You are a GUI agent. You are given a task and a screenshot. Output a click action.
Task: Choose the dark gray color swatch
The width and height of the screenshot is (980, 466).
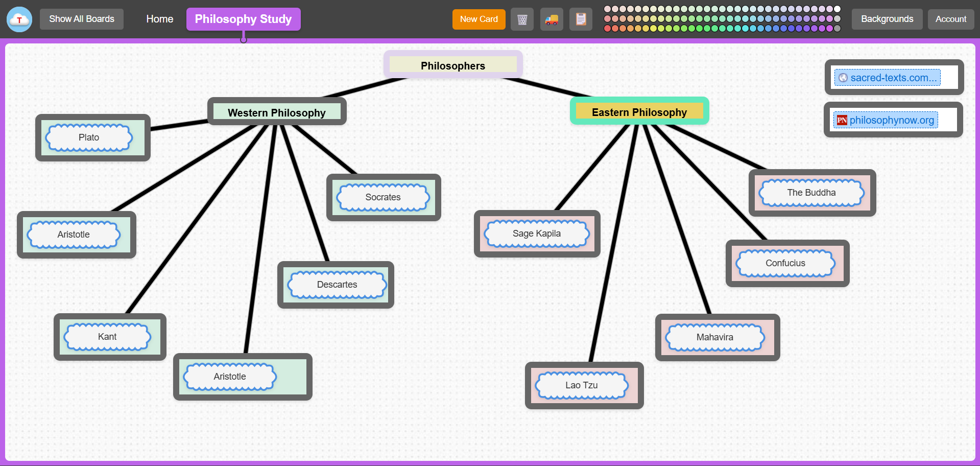[x=837, y=29]
